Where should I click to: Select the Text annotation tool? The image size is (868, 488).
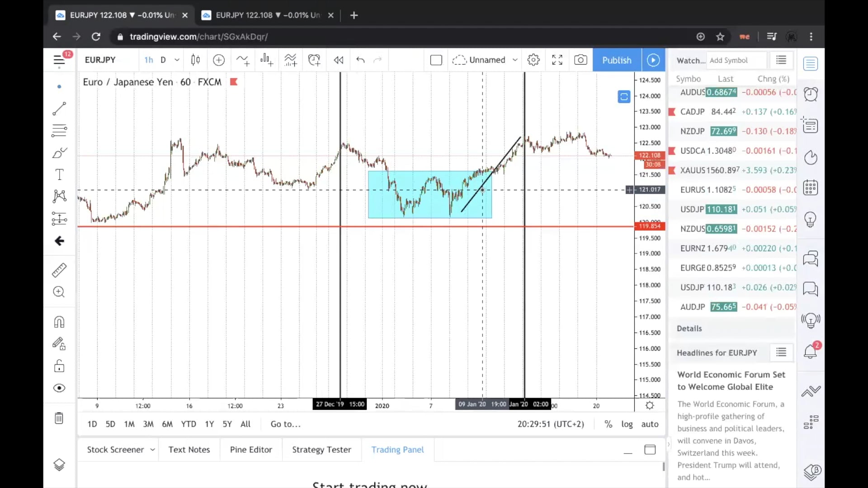tap(59, 174)
